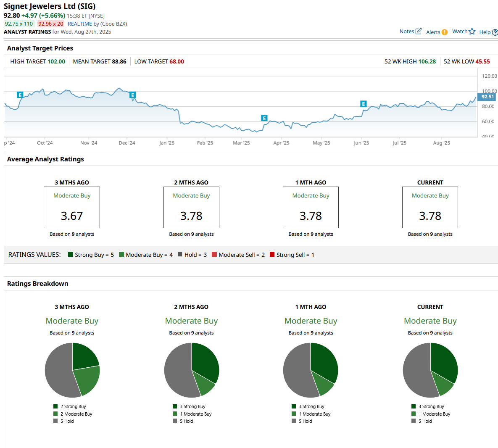Click the '5 Hold' swatch under 2 MTHS AGO pie

pos(175,421)
